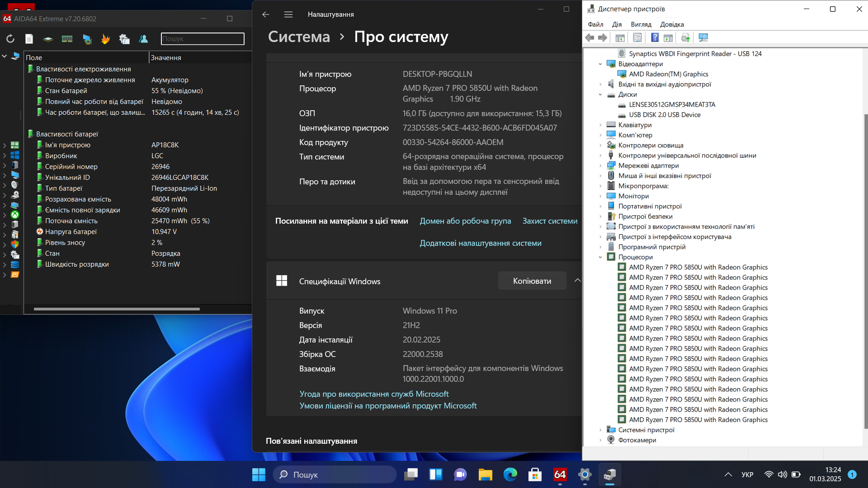Click the AIDA64 Пошук search field
This screenshot has width=868, height=488.
click(x=203, y=39)
